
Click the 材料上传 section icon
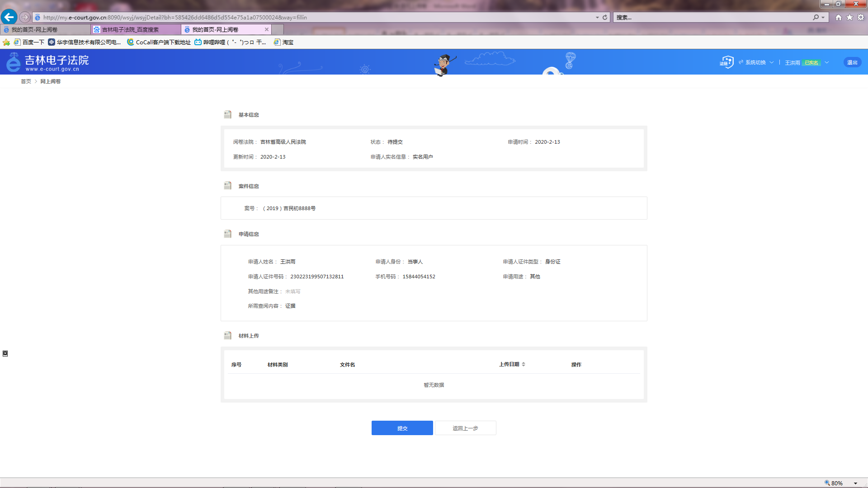(228, 336)
